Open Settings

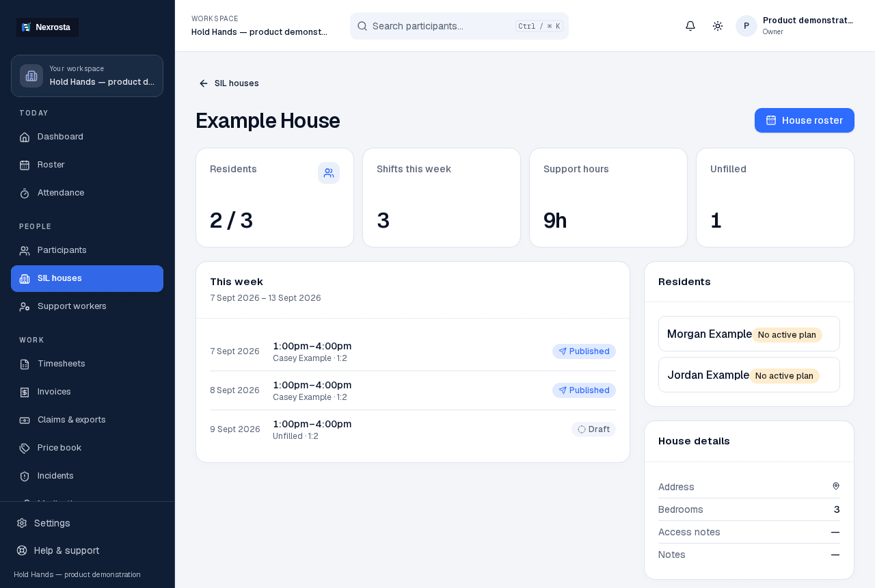point(87,523)
